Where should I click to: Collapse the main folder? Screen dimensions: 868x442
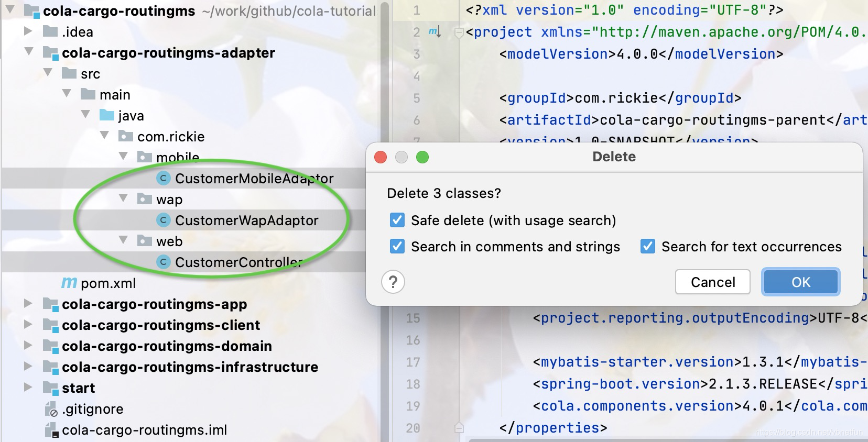click(67, 94)
